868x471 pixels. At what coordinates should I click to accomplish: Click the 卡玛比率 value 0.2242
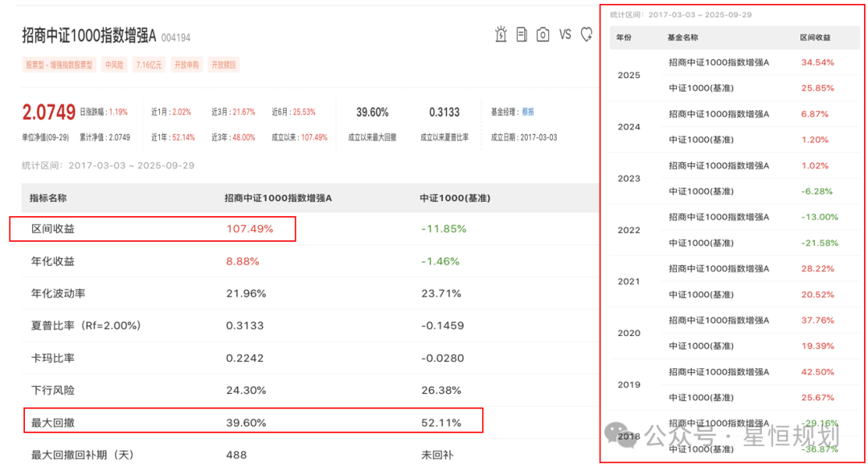(x=244, y=358)
